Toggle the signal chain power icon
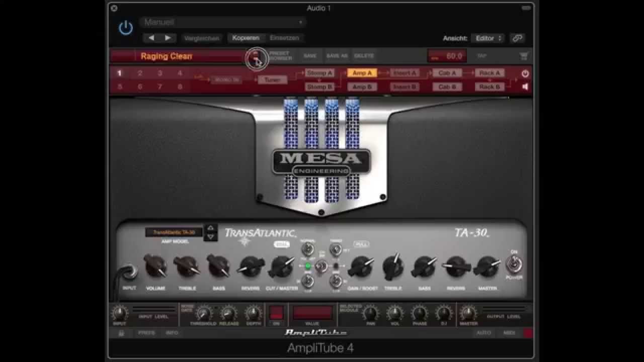The height and width of the screenshot is (362, 644). point(525,73)
